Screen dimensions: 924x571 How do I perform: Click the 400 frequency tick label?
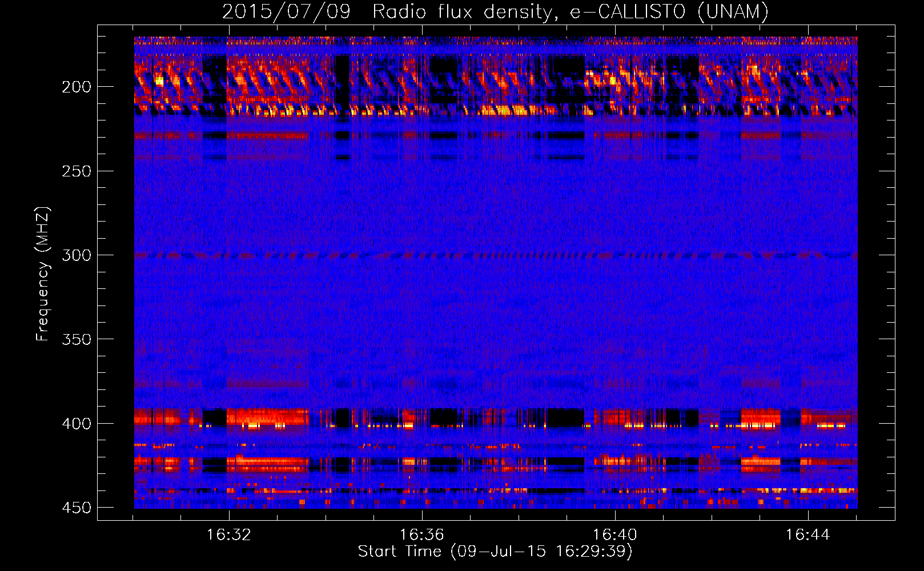tap(77, 424)
